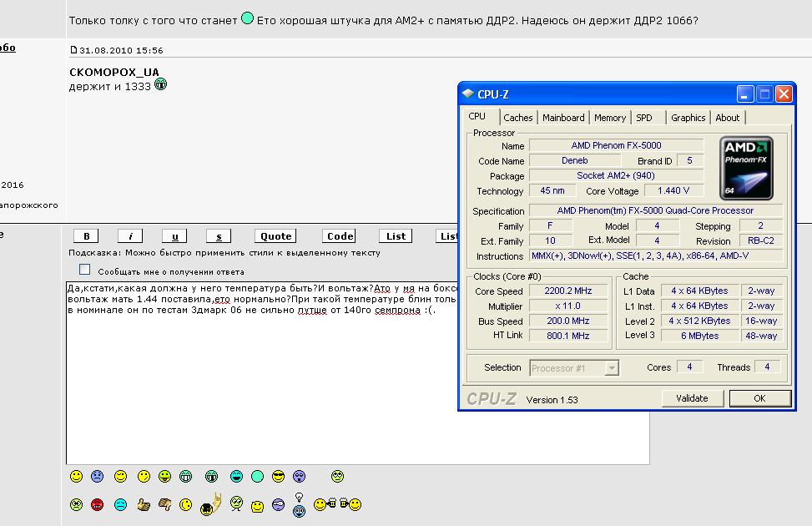Click the CPU-Z title bar icon
The image size is (812, 526).
click(x=468, y=94)
